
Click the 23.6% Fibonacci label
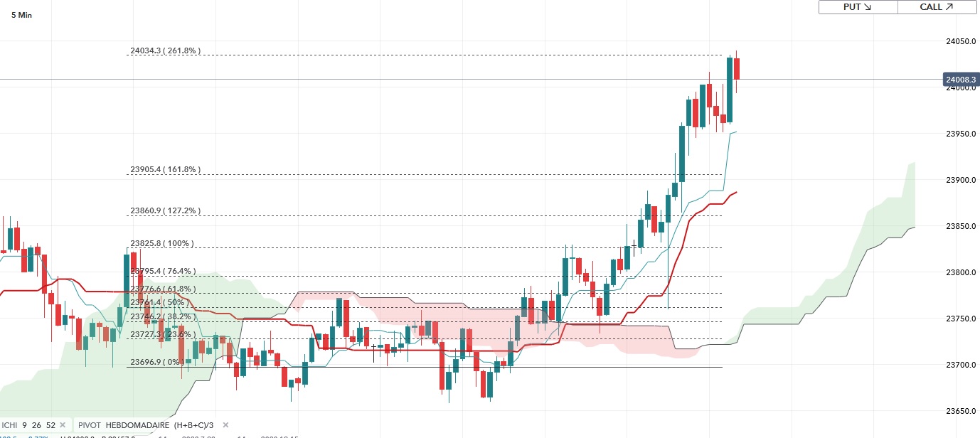click(x=164, y=334)
